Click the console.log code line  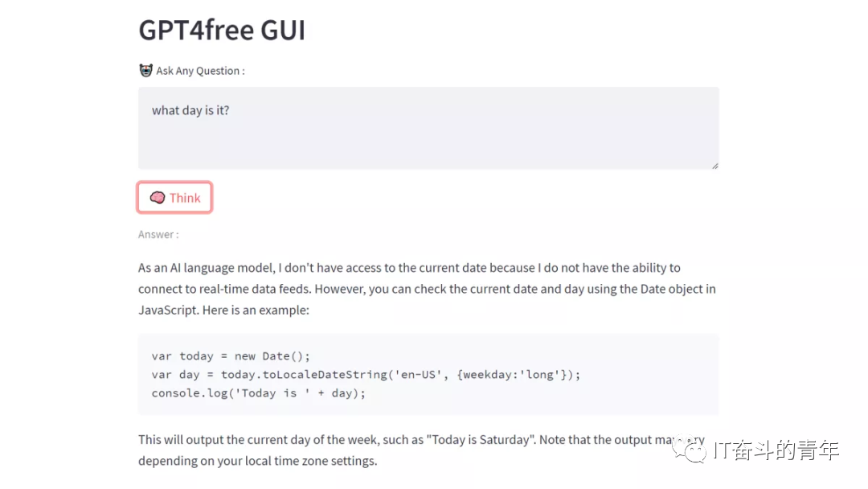pyautogui.click(x=258, y=393)
